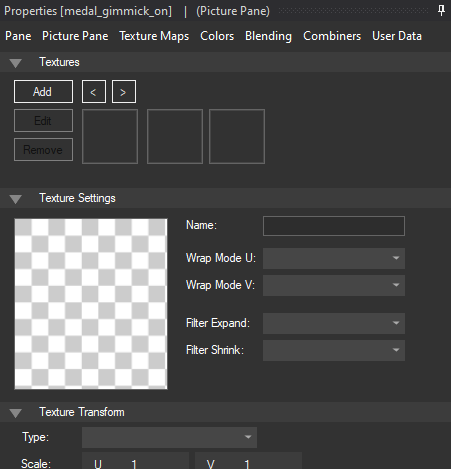Collapse the Texture Transform section
451x469 pixels.
[15, 413]
